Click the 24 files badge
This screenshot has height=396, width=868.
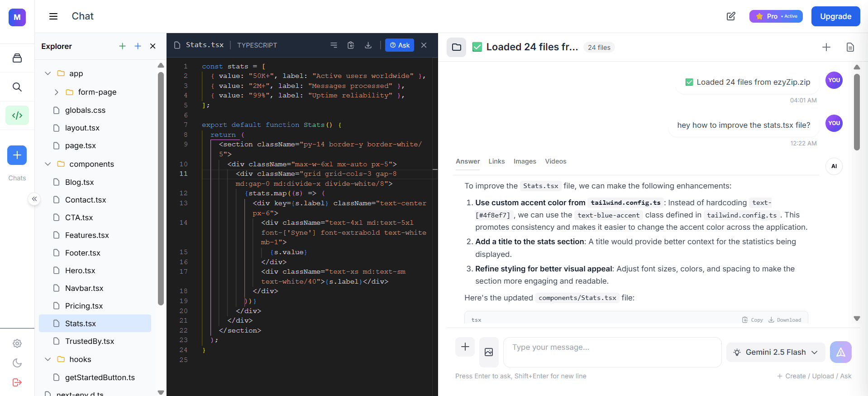(x=599, y=48)
